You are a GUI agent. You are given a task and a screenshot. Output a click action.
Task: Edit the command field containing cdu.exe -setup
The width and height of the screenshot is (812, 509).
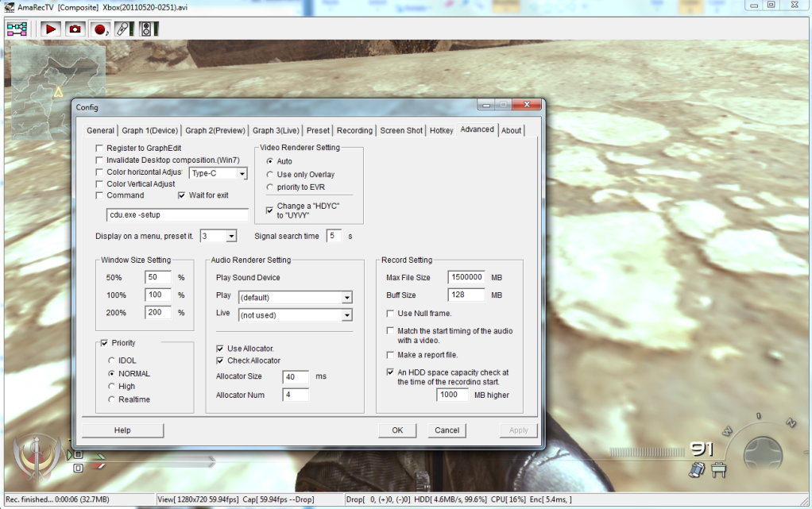pos(177,215)
